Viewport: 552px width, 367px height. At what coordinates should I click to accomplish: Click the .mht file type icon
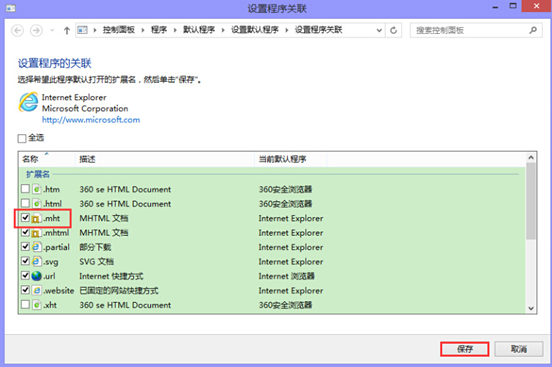click(36, 218)
